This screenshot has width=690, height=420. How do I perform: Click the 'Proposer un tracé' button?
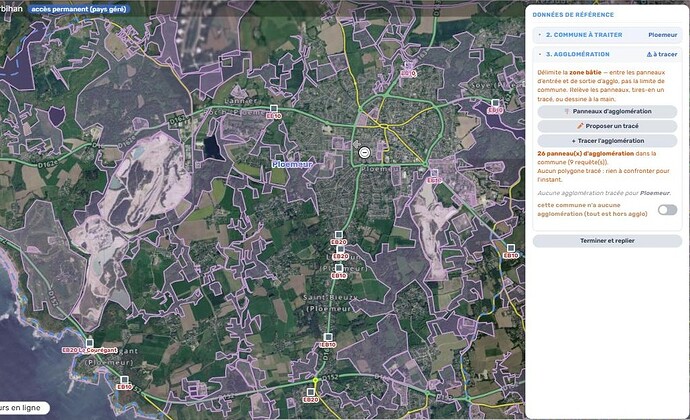607,126
